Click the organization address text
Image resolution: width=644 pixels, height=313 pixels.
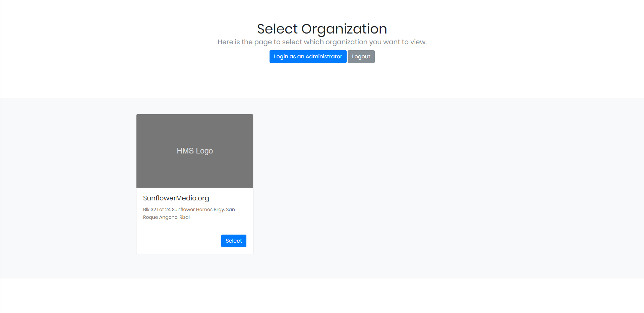[189, 213]
